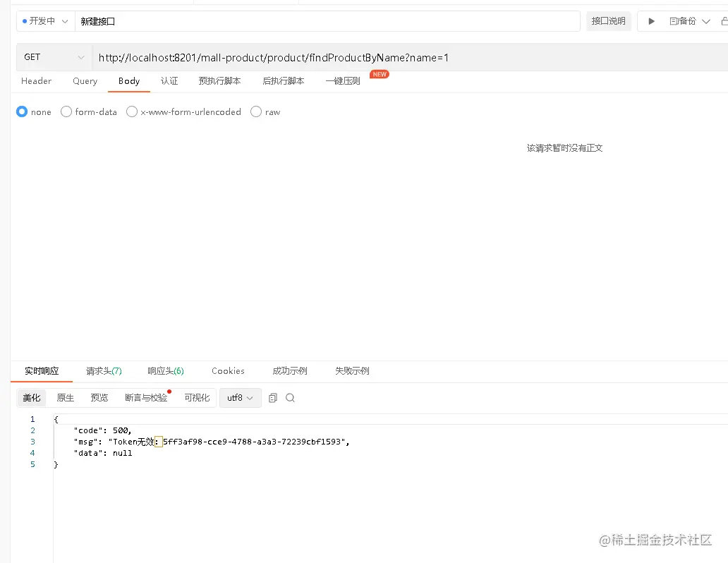Run the request with the play icon
Viewport: 728px width, 563px height.
point(651,20)
